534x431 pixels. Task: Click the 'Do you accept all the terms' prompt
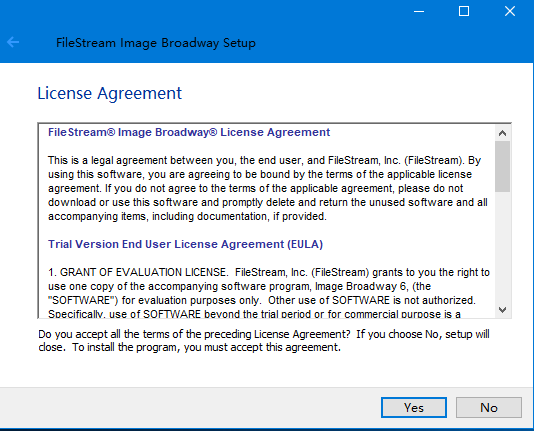coord(264,340)
